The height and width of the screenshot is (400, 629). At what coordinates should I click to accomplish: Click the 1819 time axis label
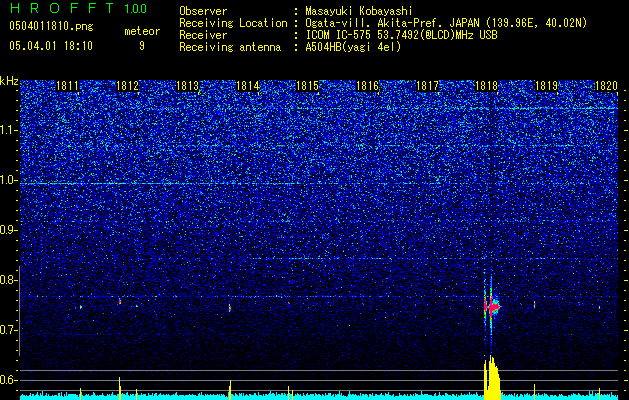point(546,86)
